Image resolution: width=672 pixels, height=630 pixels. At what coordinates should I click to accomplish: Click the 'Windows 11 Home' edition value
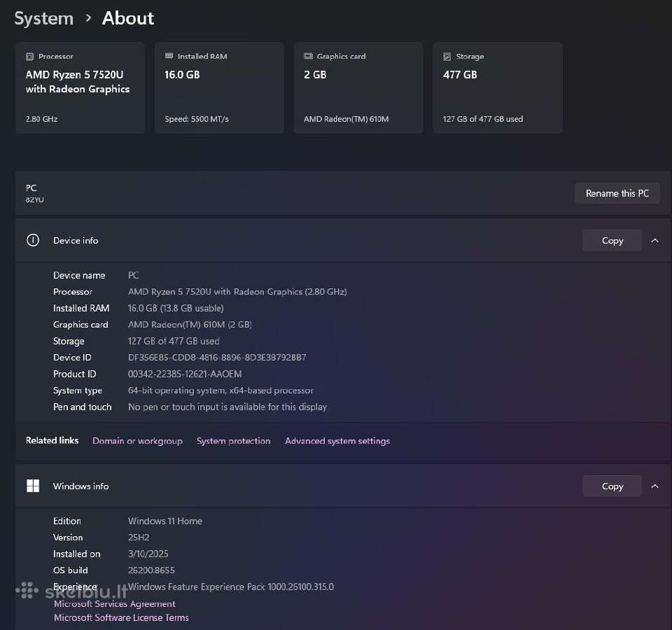pos(165,521)
